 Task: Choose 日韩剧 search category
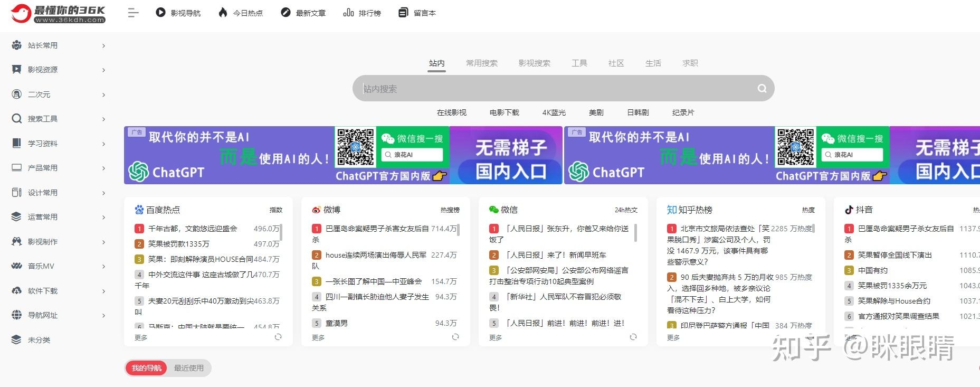pos(638,112)
